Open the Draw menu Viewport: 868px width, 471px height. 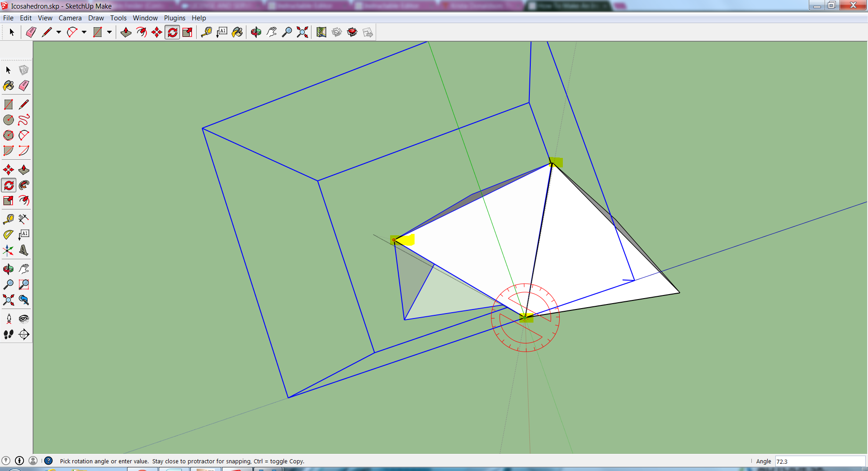pos(96,18)
